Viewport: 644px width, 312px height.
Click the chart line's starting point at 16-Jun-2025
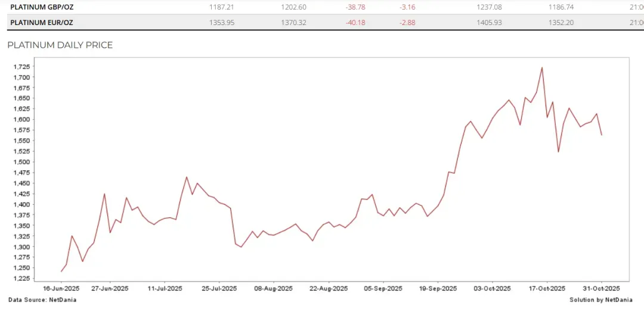61,272
